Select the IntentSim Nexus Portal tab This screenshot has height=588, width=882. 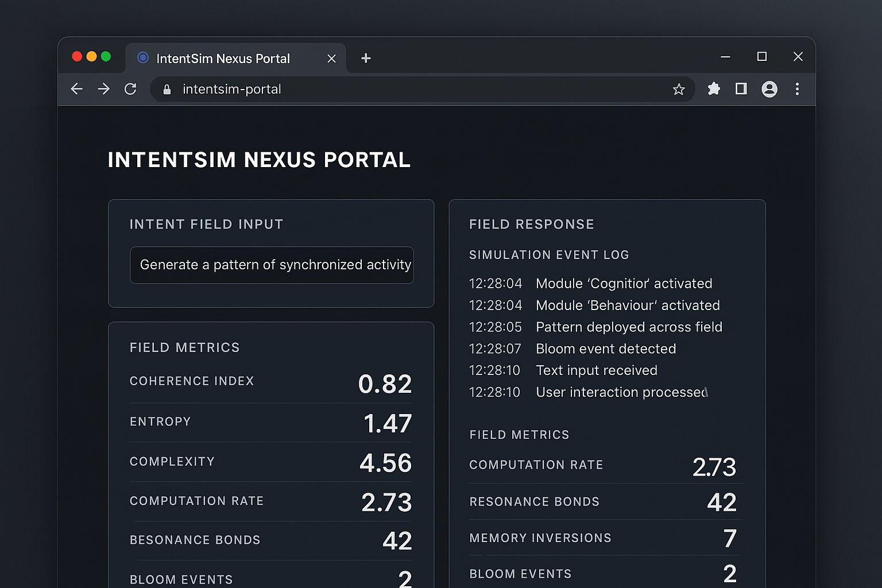223,59
